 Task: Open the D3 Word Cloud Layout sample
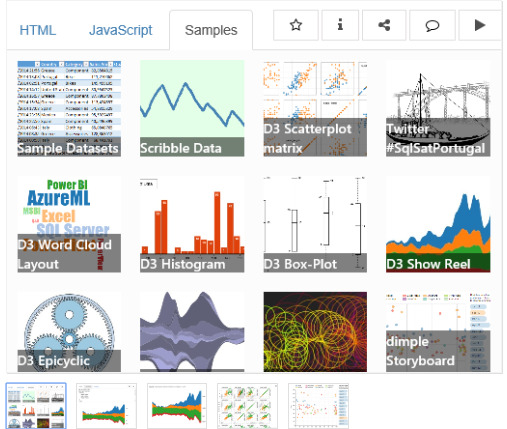pos(69,224)
